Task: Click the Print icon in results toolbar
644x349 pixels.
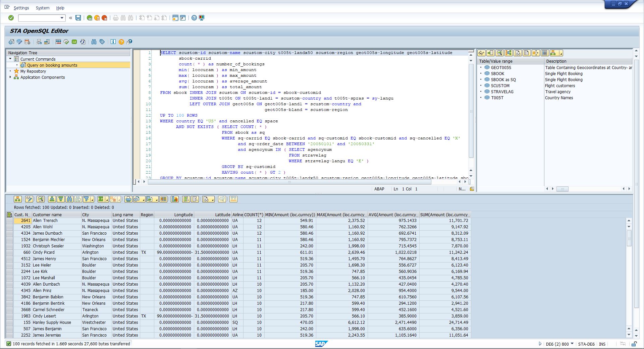Action: tap(128, 199)
